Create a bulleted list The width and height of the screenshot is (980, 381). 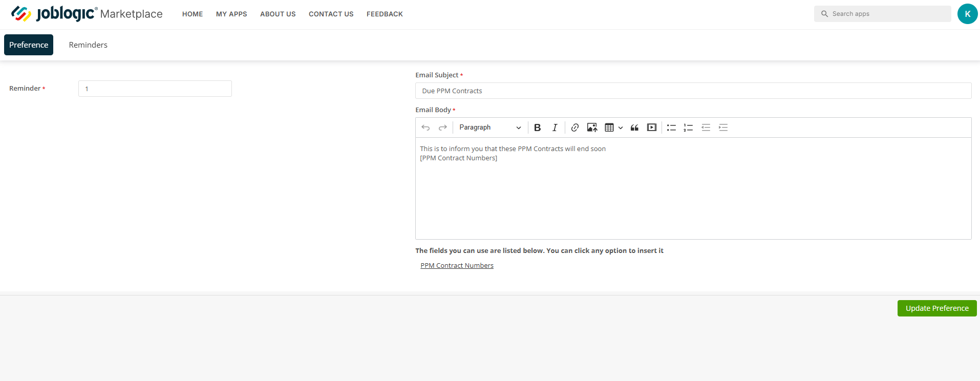pyautogui.click(x=671, y=128)
